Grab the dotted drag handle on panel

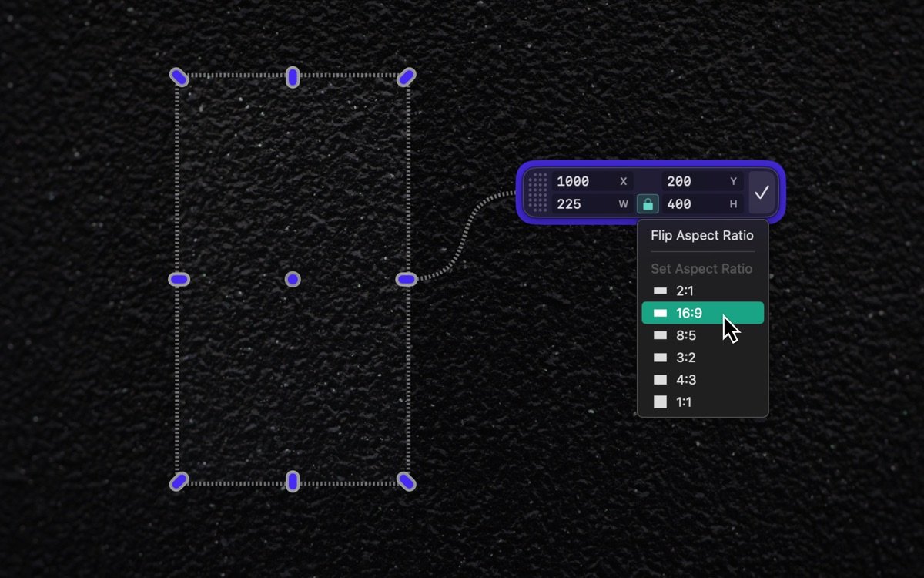(x=539, y=193)
